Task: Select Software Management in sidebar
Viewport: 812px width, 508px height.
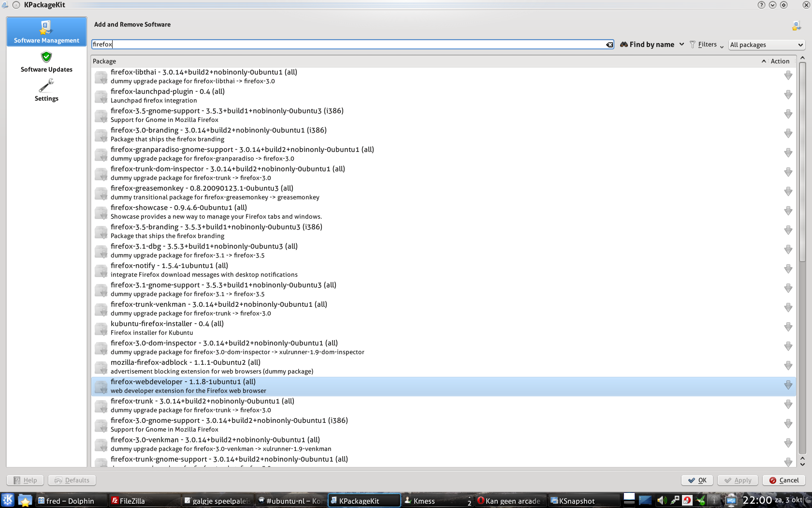Action: click(x=46, y=32)
